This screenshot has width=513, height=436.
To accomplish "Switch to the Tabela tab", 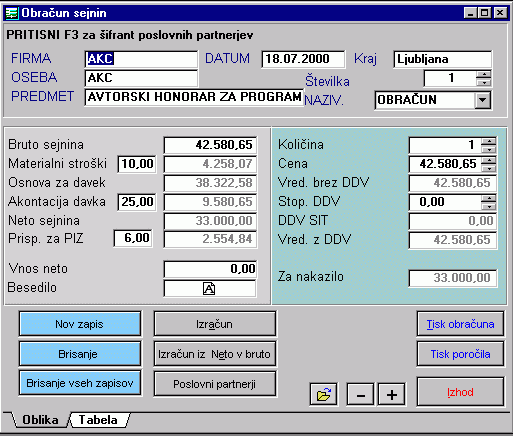I will pyautogui.click(x=98, y=420).
